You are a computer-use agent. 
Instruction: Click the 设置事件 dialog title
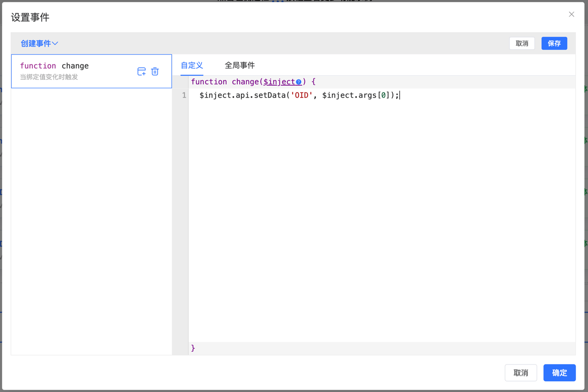click(x=30, y=17)
